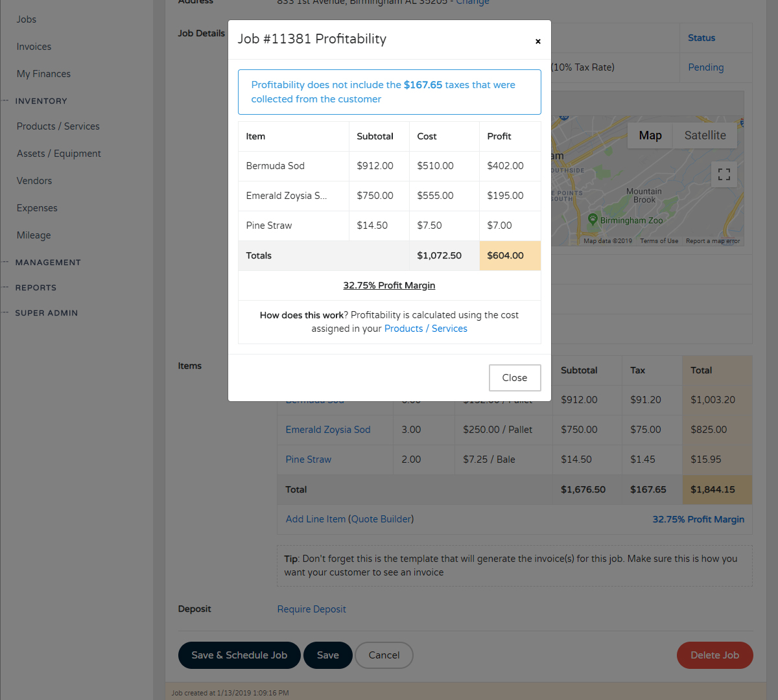
Task: Open the Products / Services link in the dialog
Action: tap(425, 328)
